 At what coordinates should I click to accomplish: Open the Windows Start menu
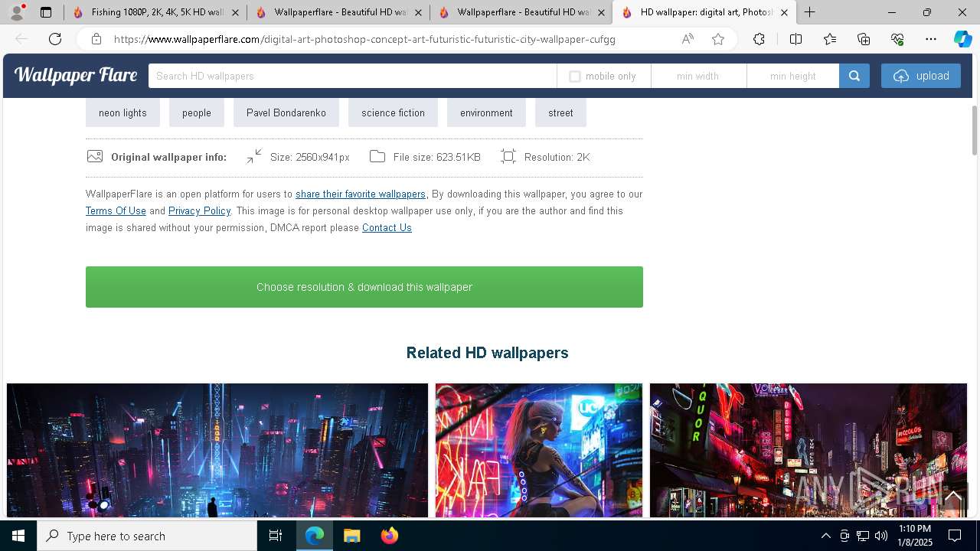coord(18,536)
